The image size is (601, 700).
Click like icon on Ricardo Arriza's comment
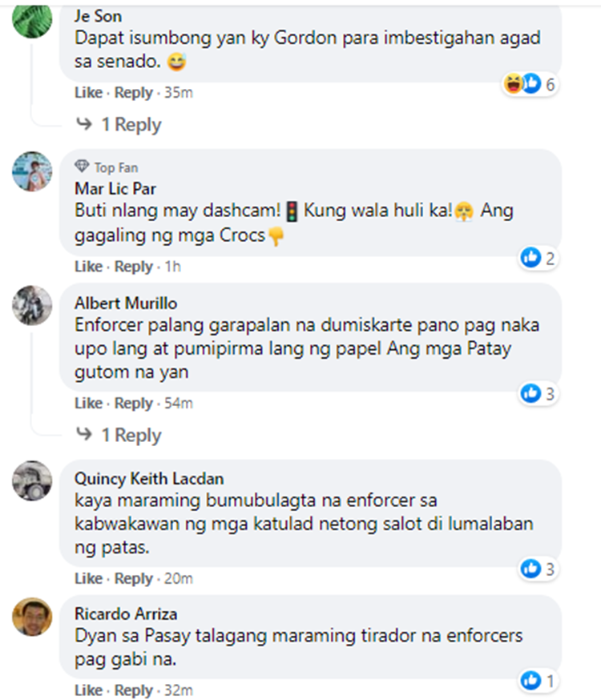(x=531, y=681)
